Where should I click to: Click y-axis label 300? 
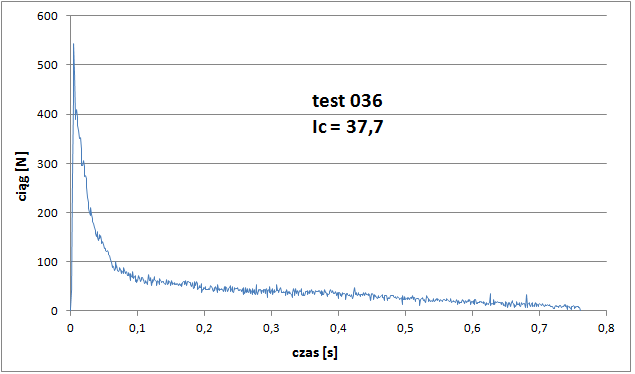click(x=47, y=164)
